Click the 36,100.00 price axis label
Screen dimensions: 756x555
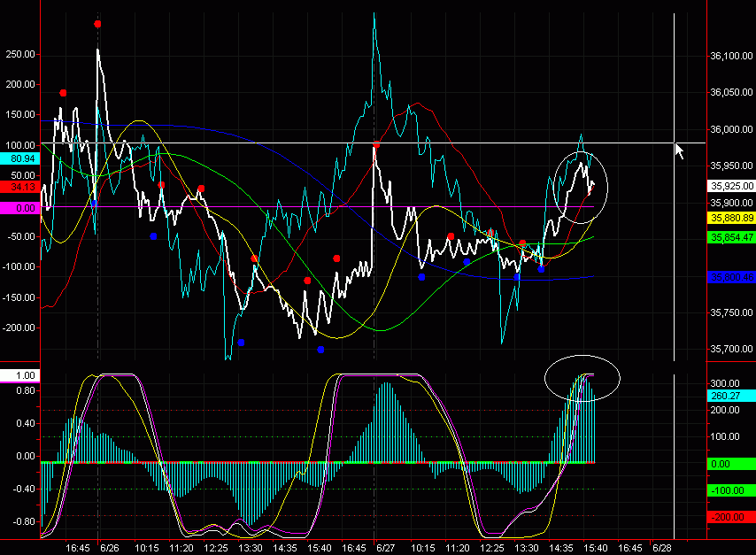pos(731,56)
